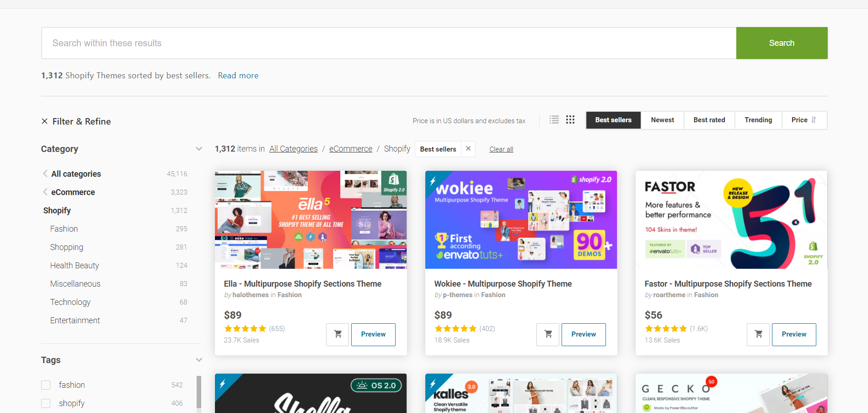Open All Categories breadcrumb link
This screenshot has height=413, width=868.
293,149
